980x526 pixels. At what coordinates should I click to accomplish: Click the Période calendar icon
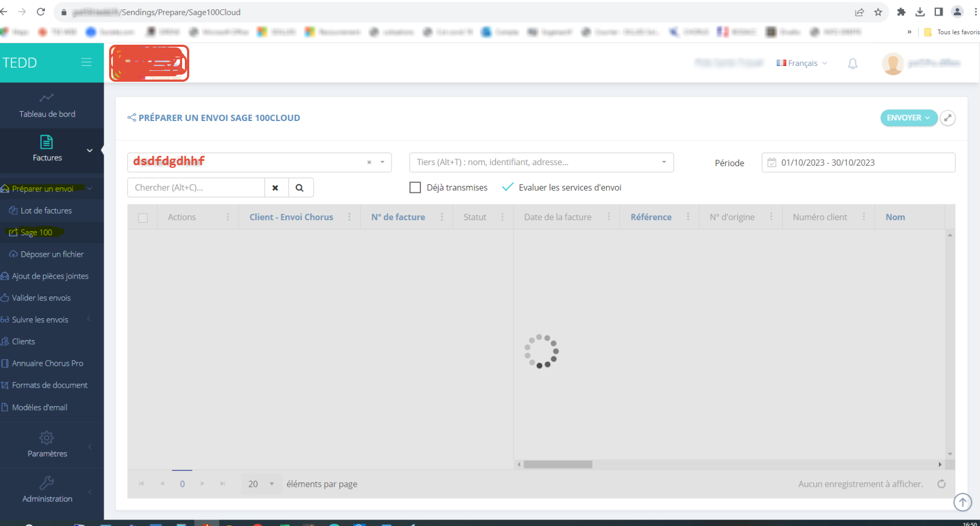[772, 162]
